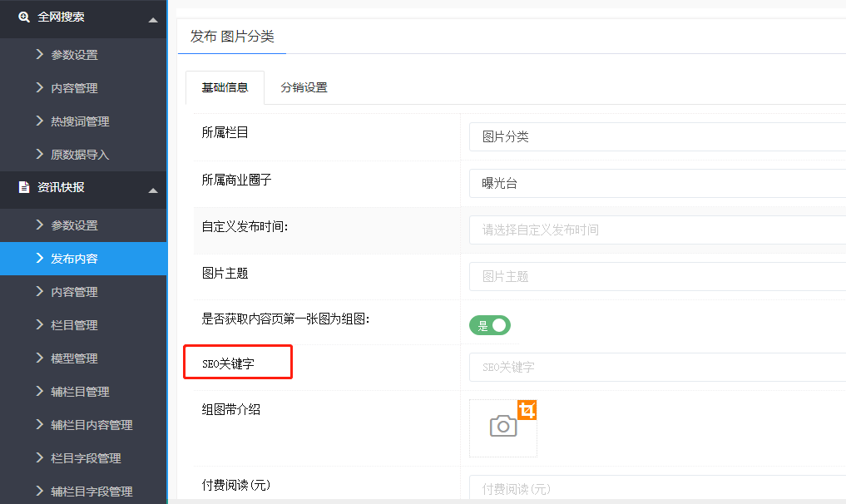Click the chevron icon beside 原数据导入
This screenshot has height=504, width=846.
pos(40,155)
